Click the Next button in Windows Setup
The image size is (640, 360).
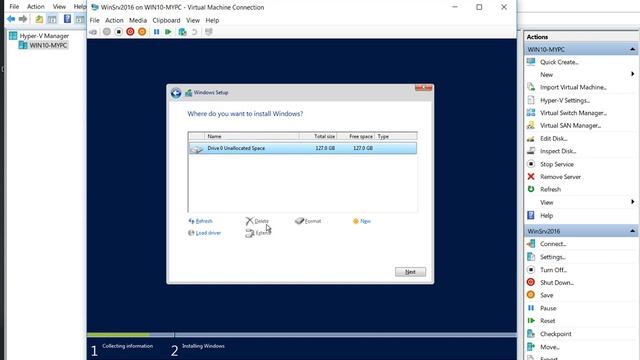click(410, 272)
